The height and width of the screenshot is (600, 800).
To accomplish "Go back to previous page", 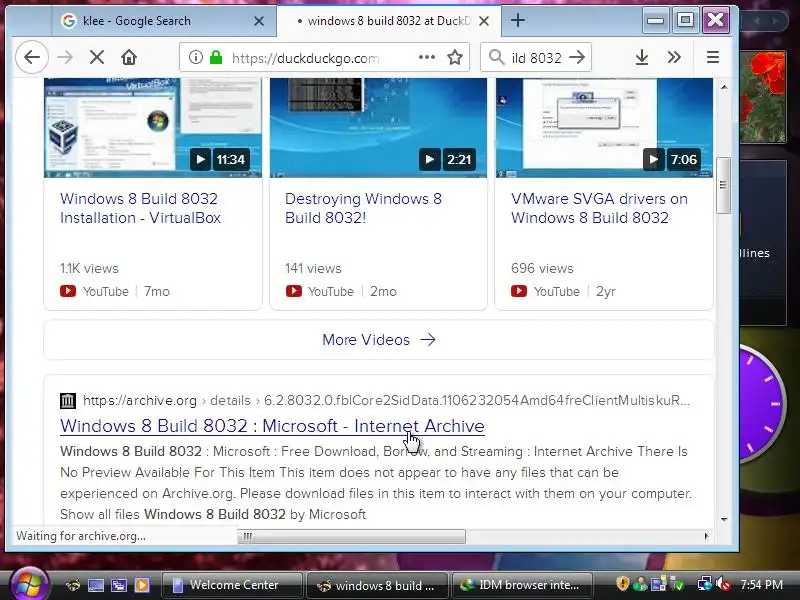I will (32, 57).
